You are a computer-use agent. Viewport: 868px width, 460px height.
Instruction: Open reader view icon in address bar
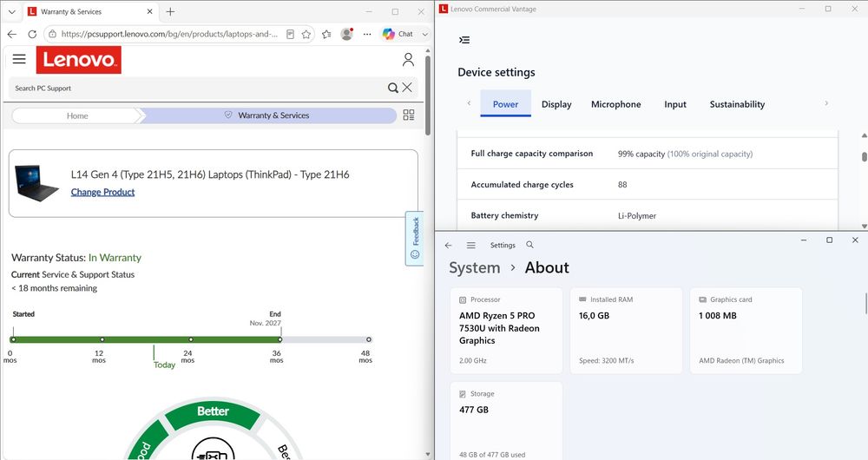click(x=290, y=35)
